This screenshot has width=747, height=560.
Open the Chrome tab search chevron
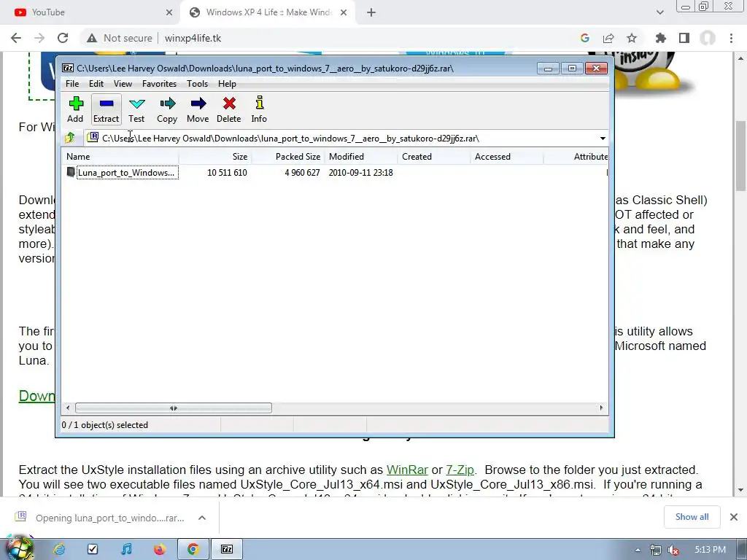pos(659,13)
